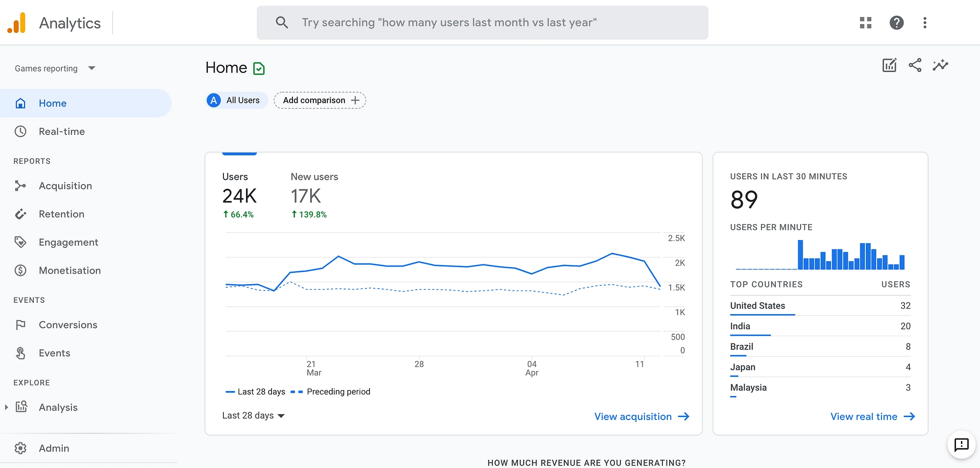
Task: Click the Analytics logo icon
Action: (x=17, y=23)
